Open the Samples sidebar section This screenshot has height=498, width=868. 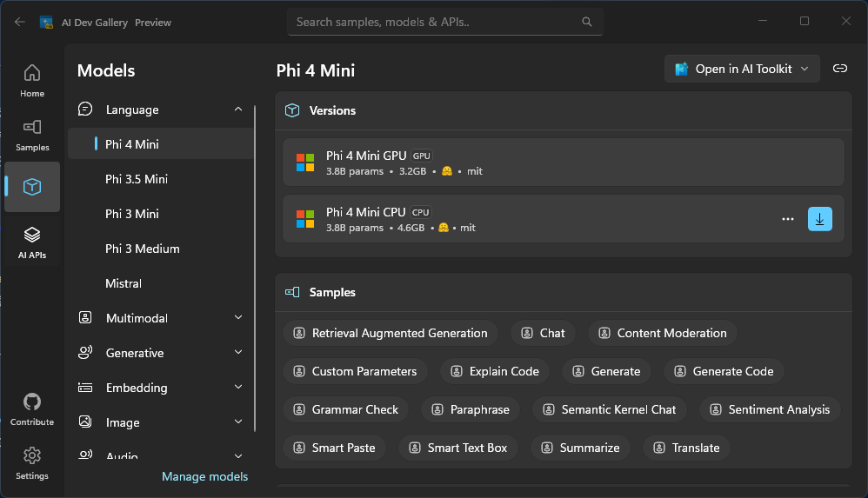[32, 135]
